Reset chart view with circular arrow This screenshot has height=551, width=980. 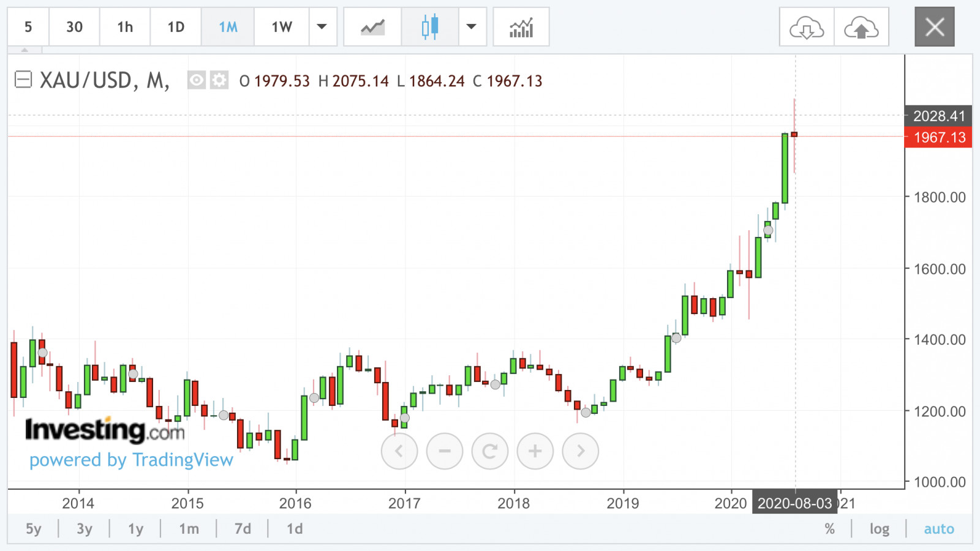coord(489,451)
